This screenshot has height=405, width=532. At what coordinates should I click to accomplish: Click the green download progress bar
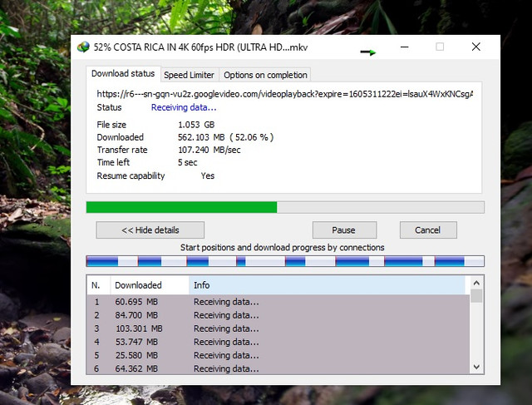[x=285, y=207]
